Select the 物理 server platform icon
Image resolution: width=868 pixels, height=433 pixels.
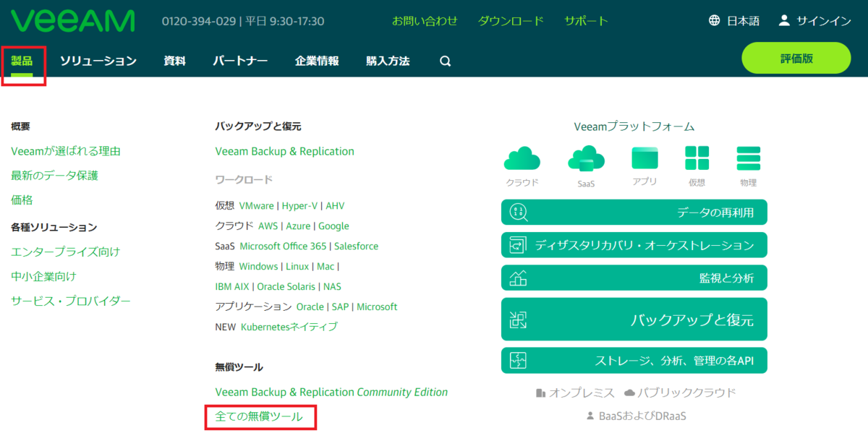(748, 158)
